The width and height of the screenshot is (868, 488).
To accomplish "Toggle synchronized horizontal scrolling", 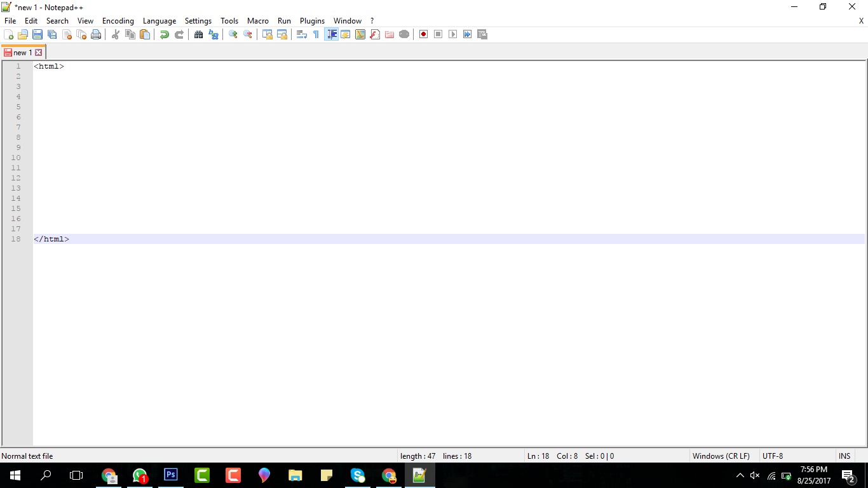I will 282,34.
